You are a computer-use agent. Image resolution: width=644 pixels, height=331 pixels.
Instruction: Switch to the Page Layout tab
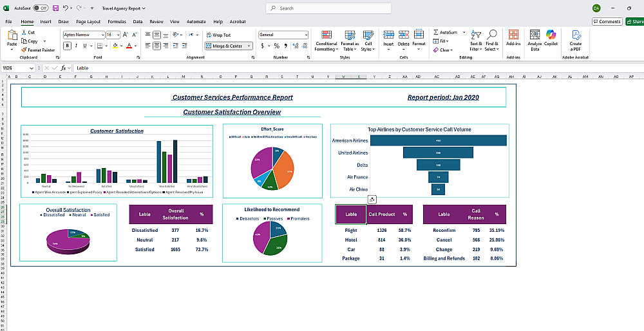point(88,21)
